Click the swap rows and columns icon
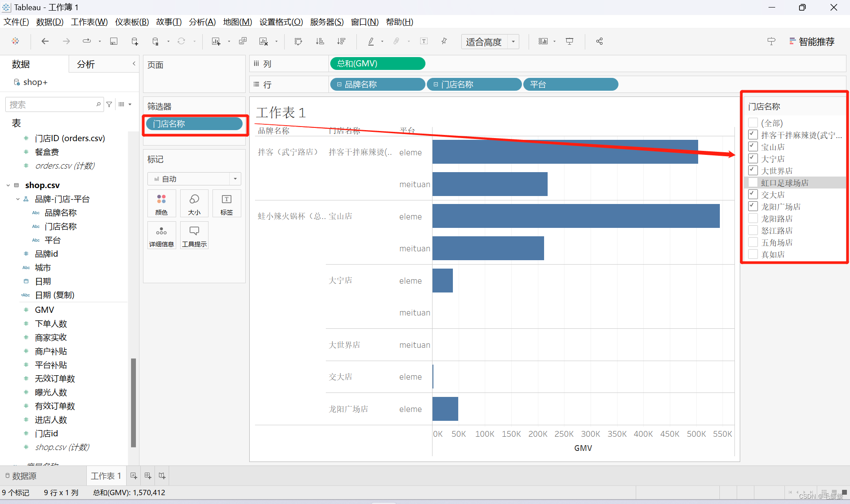The image size is (850, 504). point(298,41)
